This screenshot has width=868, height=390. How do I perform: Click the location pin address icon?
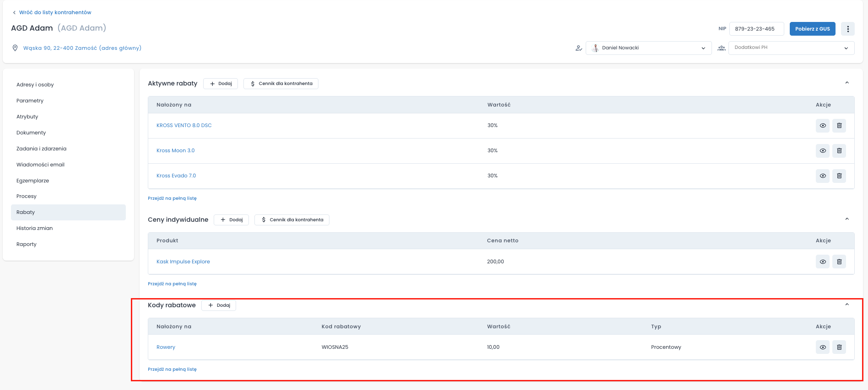click(15, 48)
